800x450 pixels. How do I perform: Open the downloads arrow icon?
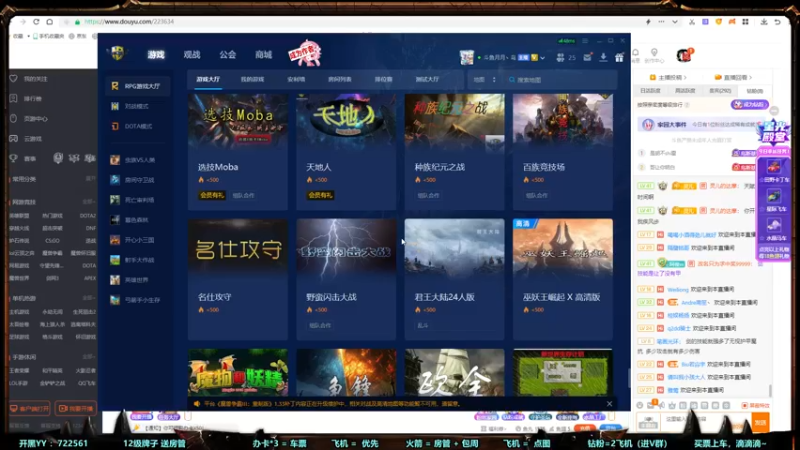point(603,57)
